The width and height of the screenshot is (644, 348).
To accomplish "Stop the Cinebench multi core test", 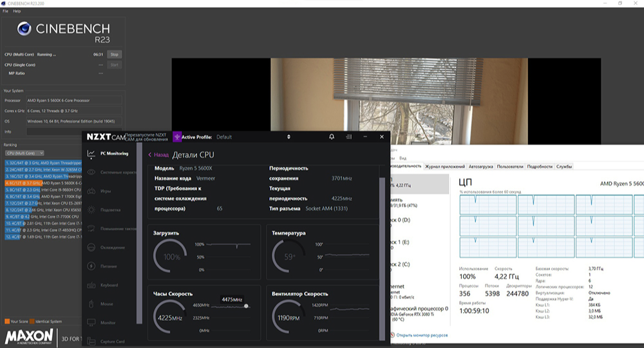I will coord(114,54).
